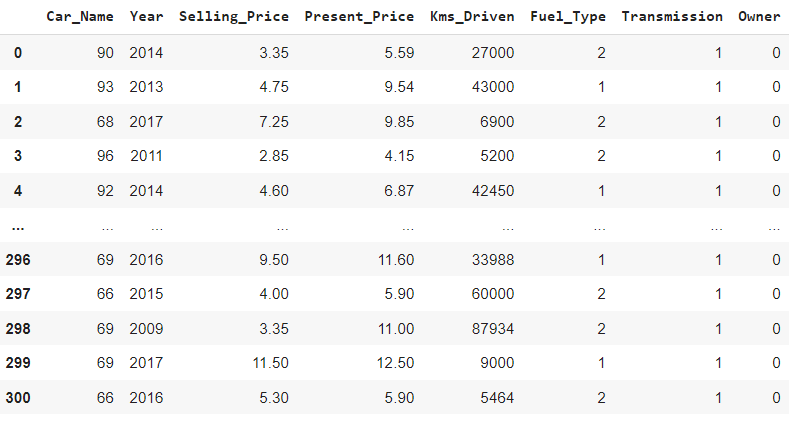
Task: Select row index 296
Action: [19, 261]
